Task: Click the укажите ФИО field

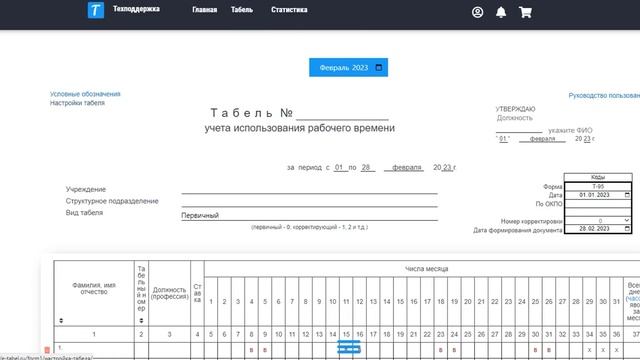Action: click(570, 130)
